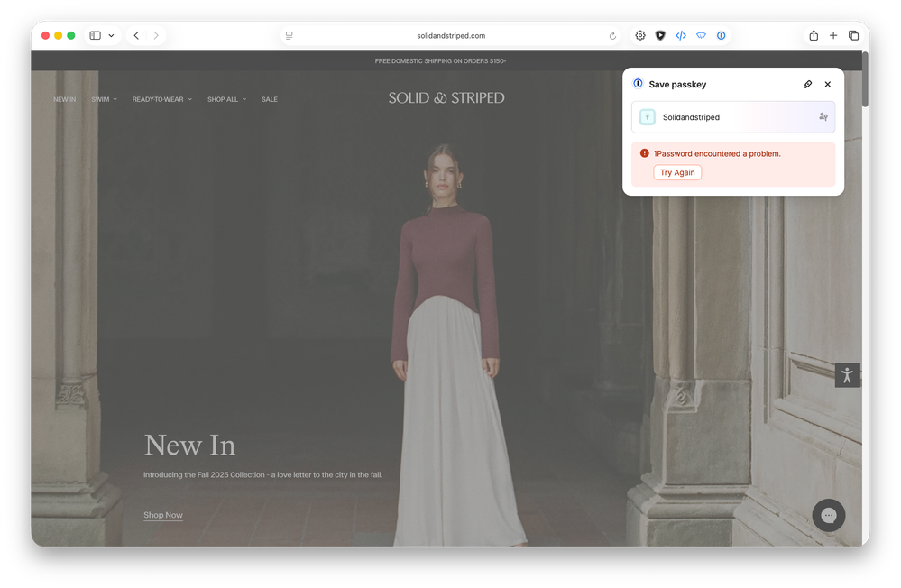The height and width of the screenshot is (588, 901).
Task: Click the red error alert icon
Action: pyautogui.click(x=644, y=153)
